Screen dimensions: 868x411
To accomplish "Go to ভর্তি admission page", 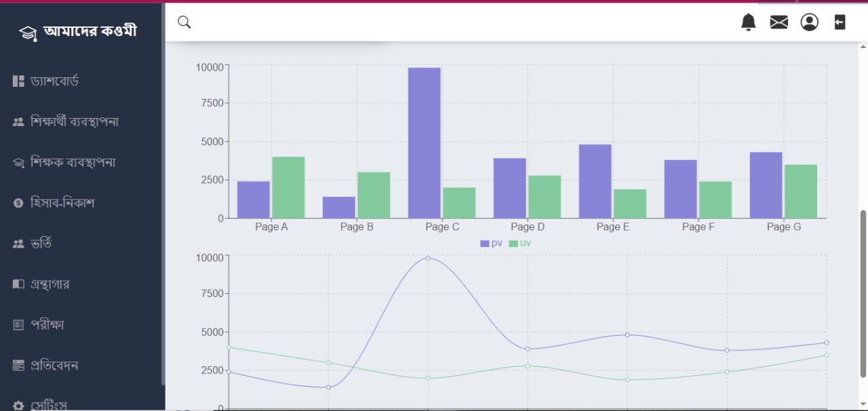I will pyautogui.click(x=41, y=243).
